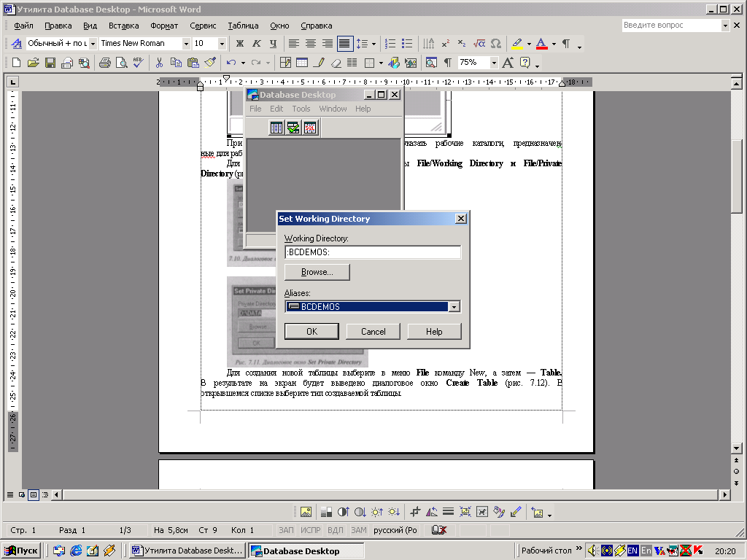This screenshot has width=747, height=560.
Task: Click the Пуск start button
Action: click(x=22, y=551)
